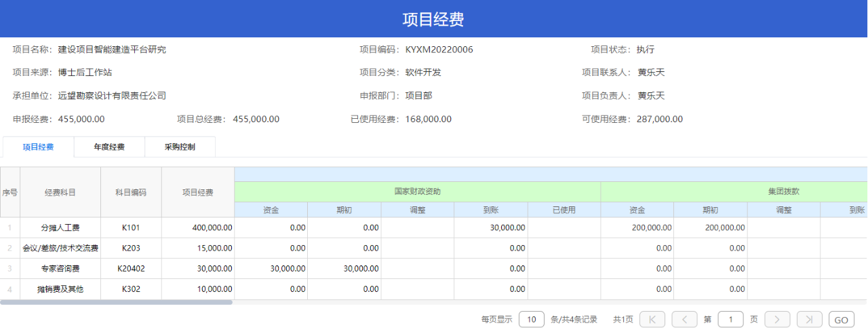Click the 摊销费及其他 row
The image size is (868, 332).
coord(434,289)
